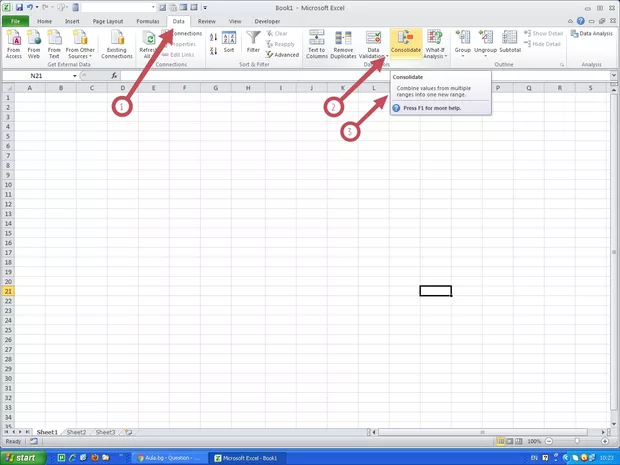Import data From Text
Image resolution: width=620 pixels, height=465 pixels.
[54, 44]
